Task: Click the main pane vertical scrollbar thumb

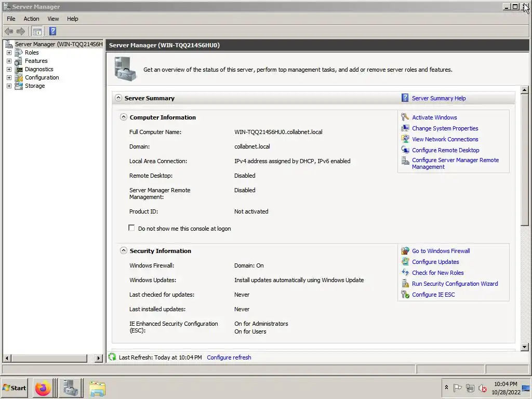Action: tap(525, 160)
